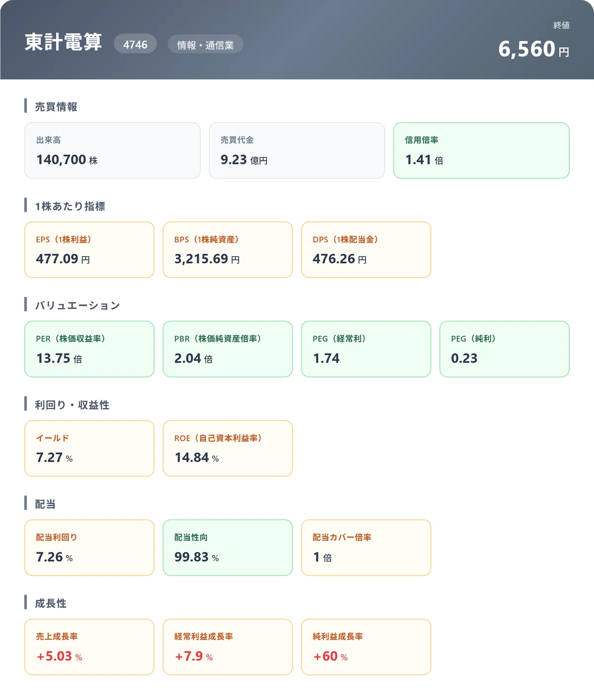Screen dimensions: 594x700
Task: Select the 経常利益成長率 card
Action: [228, 647]
